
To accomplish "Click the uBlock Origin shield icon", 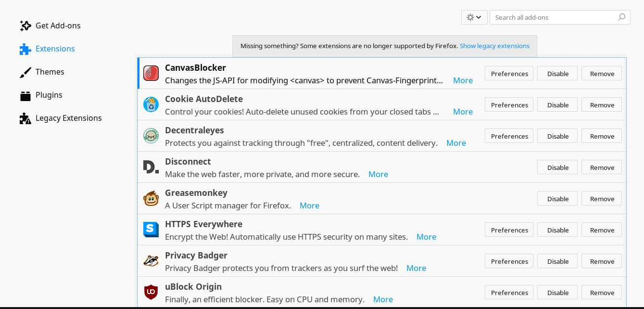I will [151, 292].
